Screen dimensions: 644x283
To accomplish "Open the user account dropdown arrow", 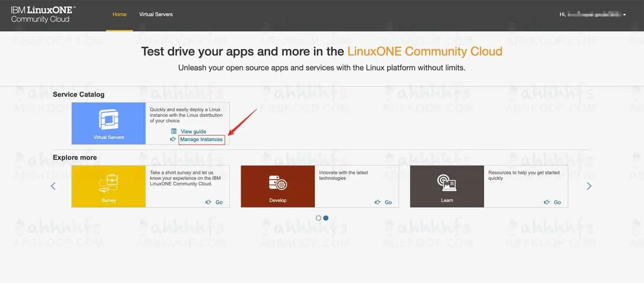I will [624, 15].
